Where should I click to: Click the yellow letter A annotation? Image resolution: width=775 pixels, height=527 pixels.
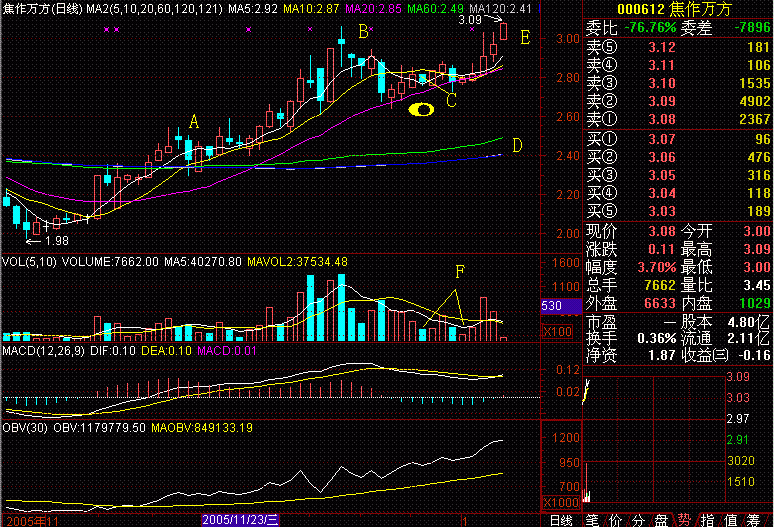(194, 121)
